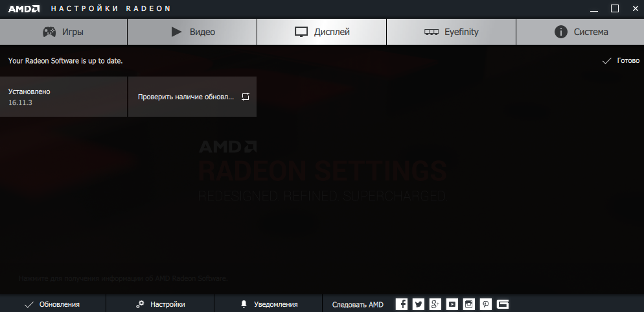Open the Gaming Evolved icon link

pos(503,304)
